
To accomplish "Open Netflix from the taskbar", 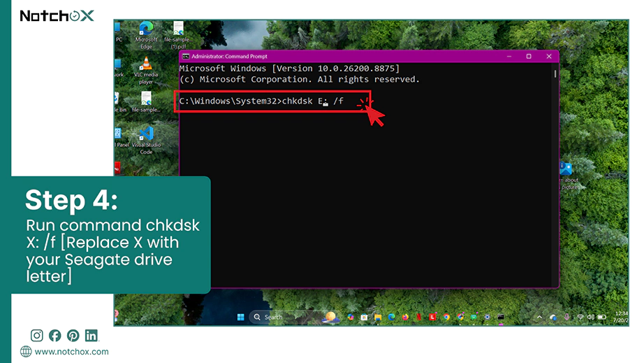I will [x=419, y=317].
